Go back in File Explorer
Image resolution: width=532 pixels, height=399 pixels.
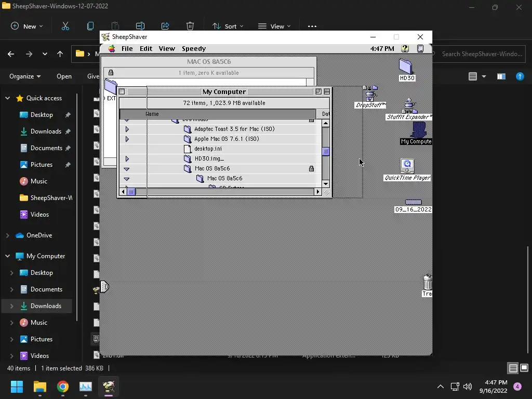(11, 54)
